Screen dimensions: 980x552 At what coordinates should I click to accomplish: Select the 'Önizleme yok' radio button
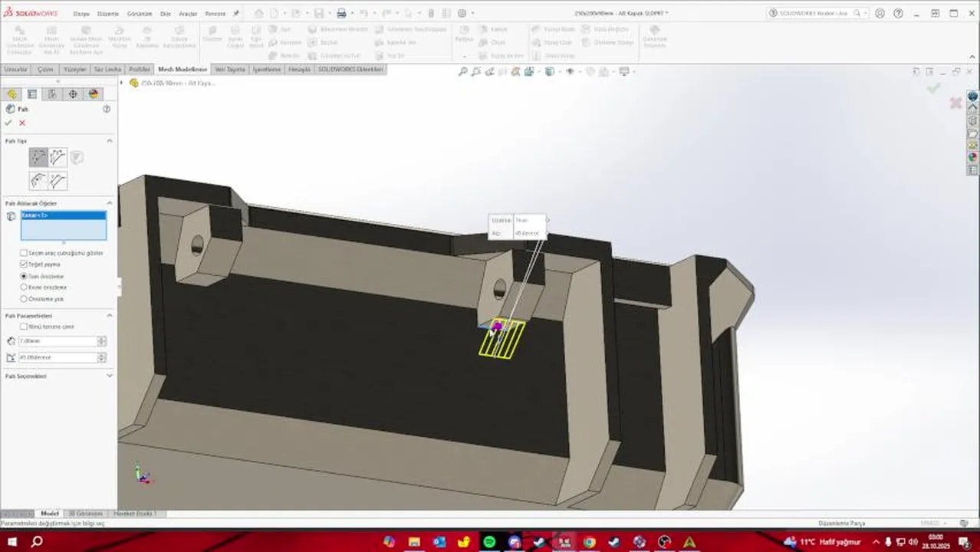[24, 299]
